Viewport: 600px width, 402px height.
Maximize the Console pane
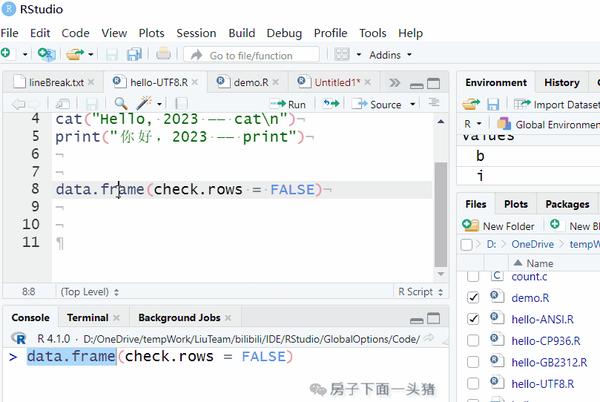(434, 318)
